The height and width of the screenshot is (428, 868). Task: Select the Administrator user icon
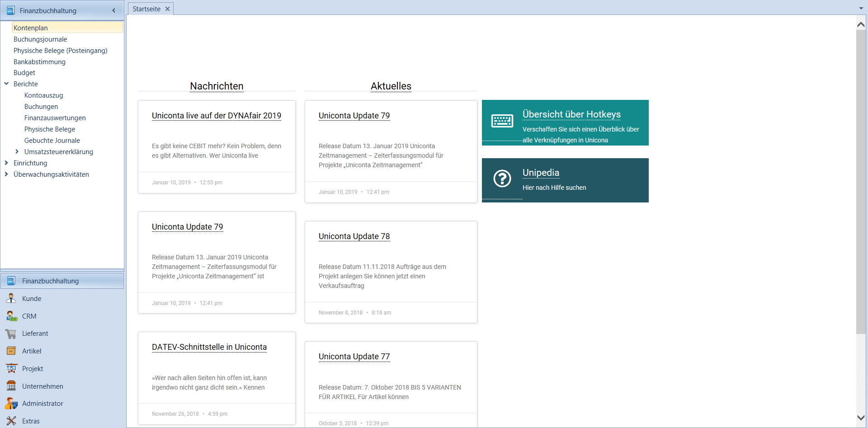tap(11, 403)
